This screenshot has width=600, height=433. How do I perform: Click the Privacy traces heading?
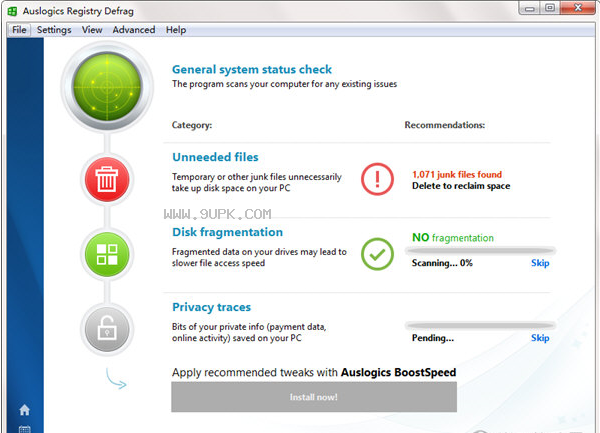[x=211, y=307]
